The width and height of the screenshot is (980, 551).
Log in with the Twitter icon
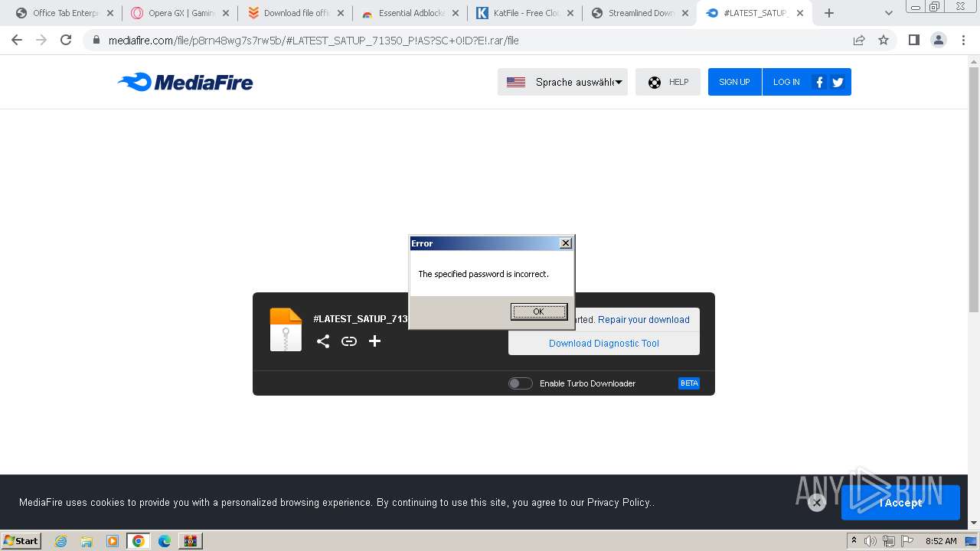(838, 82)
